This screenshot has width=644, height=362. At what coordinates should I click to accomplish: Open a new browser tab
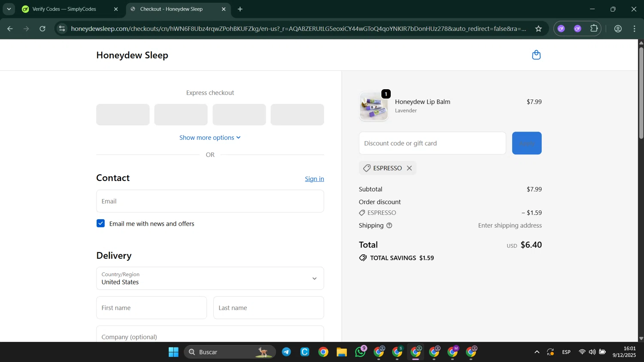click(x=240, y=9)
